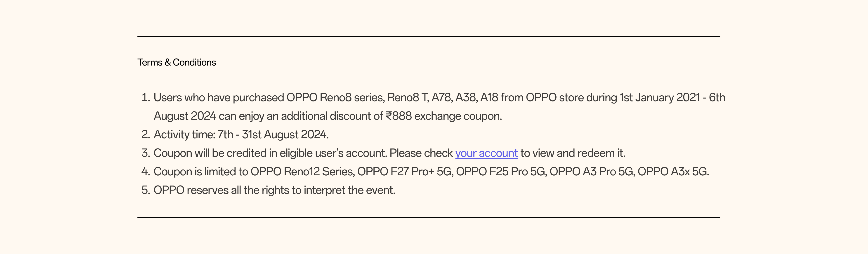The height and width of the screenshot is (254, 868).
Task: Click the "OPPO Reno12 Series" text
Action: point(302,172)
